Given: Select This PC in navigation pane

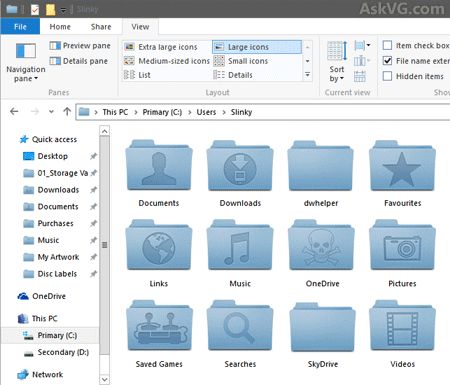Looking at the screenshot, I should coord(37,319).
